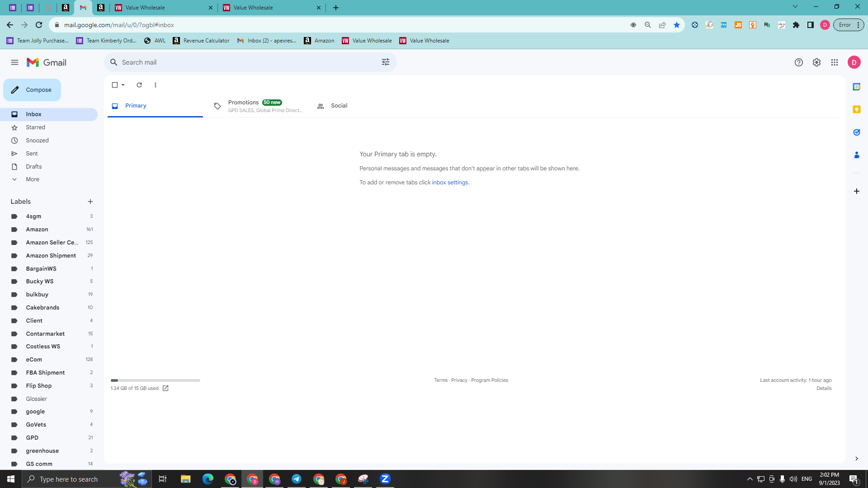Reload the browser page
Viewport: 868px width, 488px height.
tap(39, 25)
